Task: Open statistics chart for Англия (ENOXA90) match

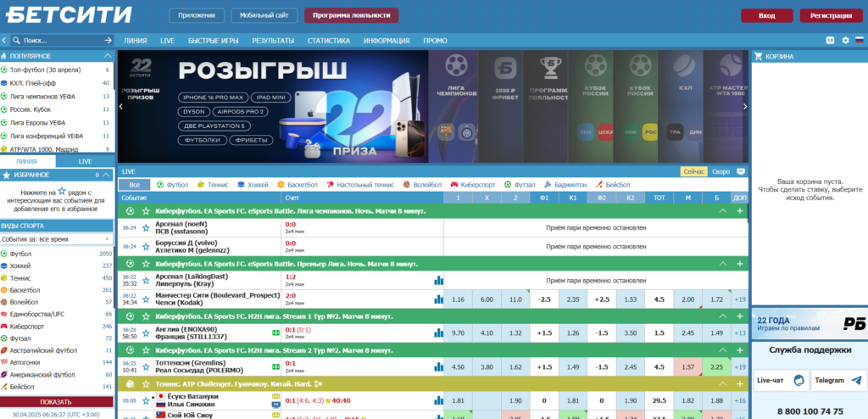Action: (438, 333)
